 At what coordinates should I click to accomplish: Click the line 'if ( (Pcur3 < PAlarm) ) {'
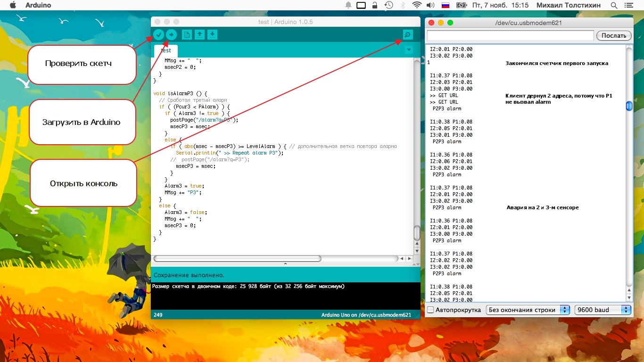click(x=194, y=107)
